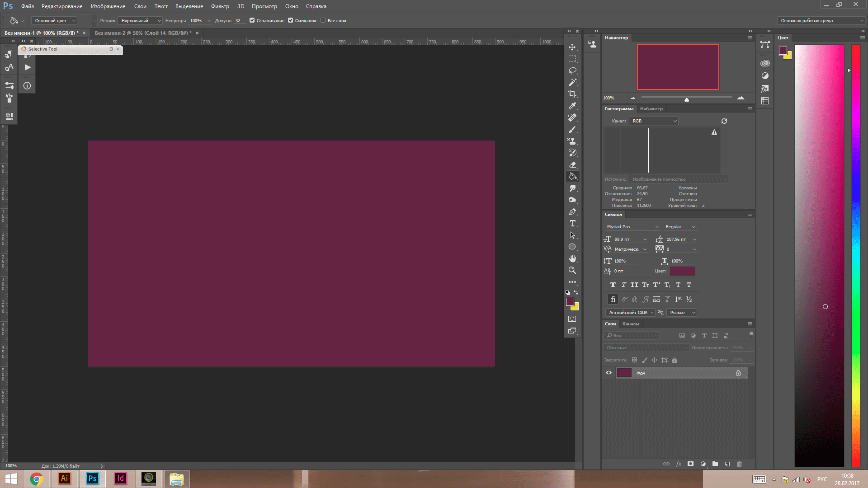This screenshot has width=868, height=488.
Task: Open the Режим Нормальный dropdown
Action: coord(140,20)
